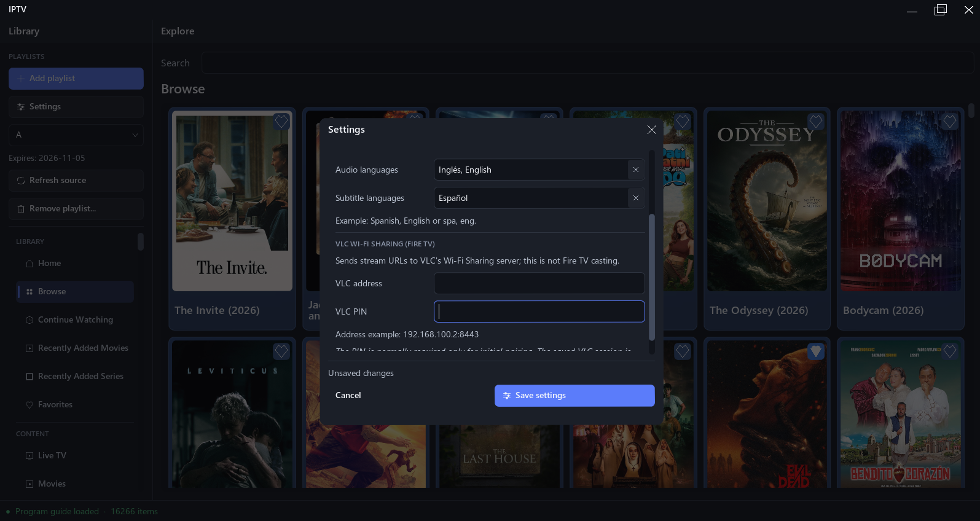This screenshot has height=521, width=980.
Task: Open the Favorites section
Action: click(x=75, y=404)
